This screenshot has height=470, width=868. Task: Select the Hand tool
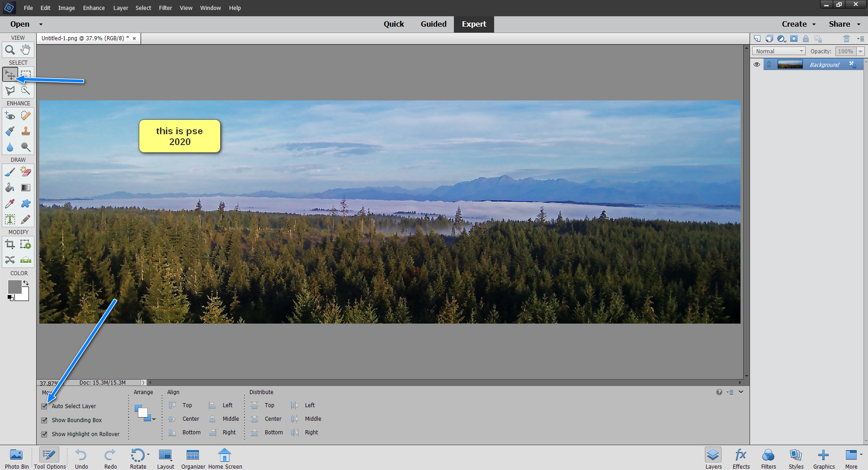pyautogui.click(x=26, y=50)
